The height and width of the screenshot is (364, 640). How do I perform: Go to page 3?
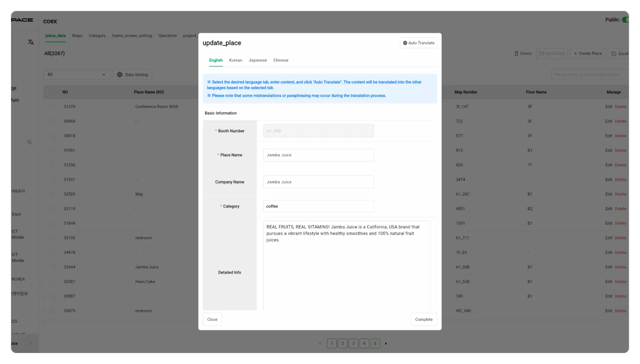[x=353, y=344]
